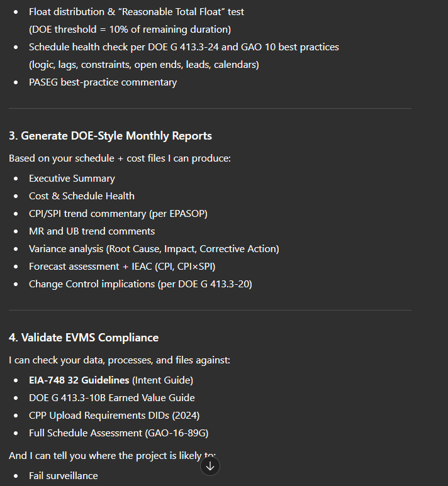Click the "3. Generate DOE-Style Monthly Reports" heading
This screenshot has width=448, height=486.
[x=110, y=136]
